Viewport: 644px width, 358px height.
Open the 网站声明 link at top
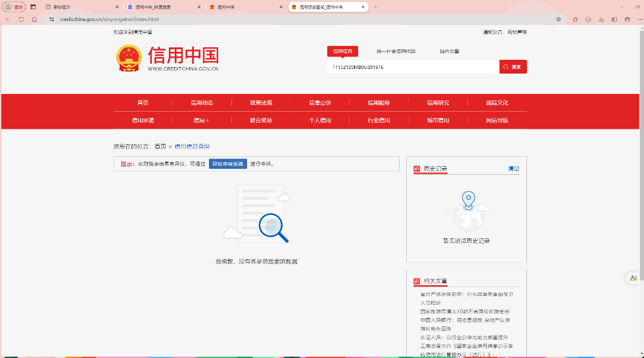click(517, 32)
